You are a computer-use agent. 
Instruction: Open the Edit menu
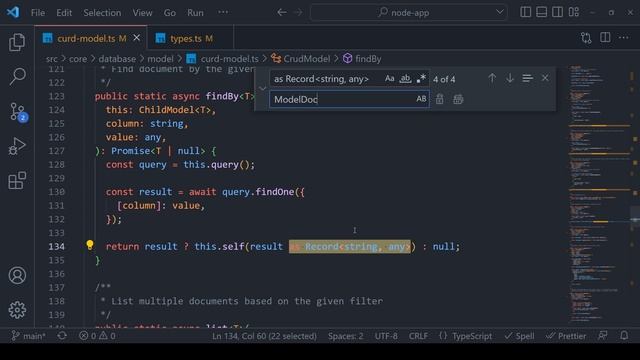(64, 13)
